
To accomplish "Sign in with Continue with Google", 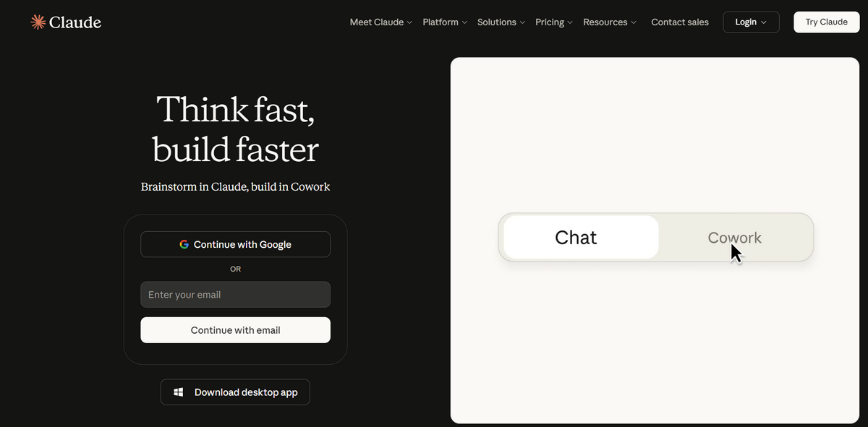I will [x=235, y=244].
